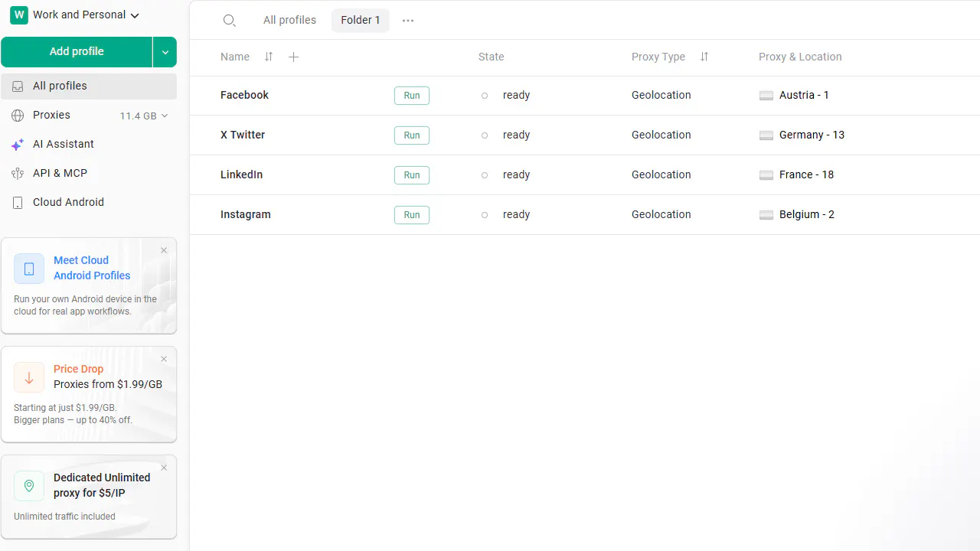Run the Instagram profile
This screenshot has height=551, width=980.
[412, 215]
